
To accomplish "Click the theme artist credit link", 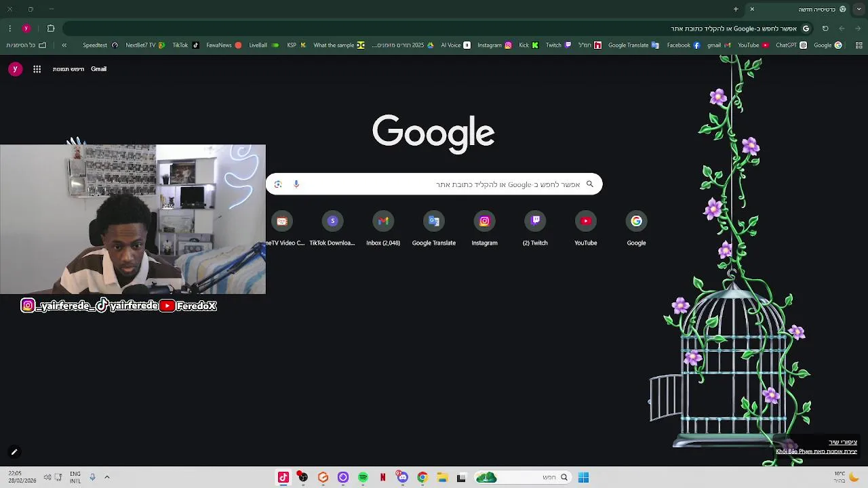I will pos(816,451).
